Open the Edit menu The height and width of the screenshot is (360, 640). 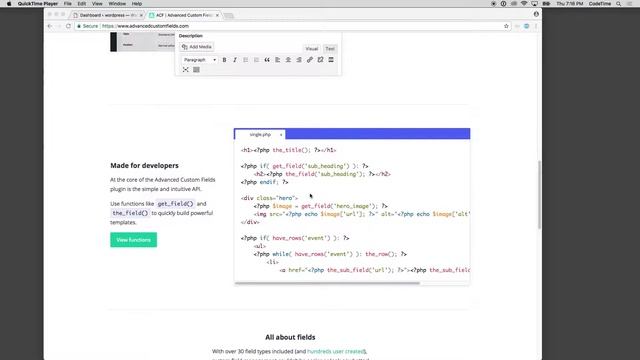point(82,4)
